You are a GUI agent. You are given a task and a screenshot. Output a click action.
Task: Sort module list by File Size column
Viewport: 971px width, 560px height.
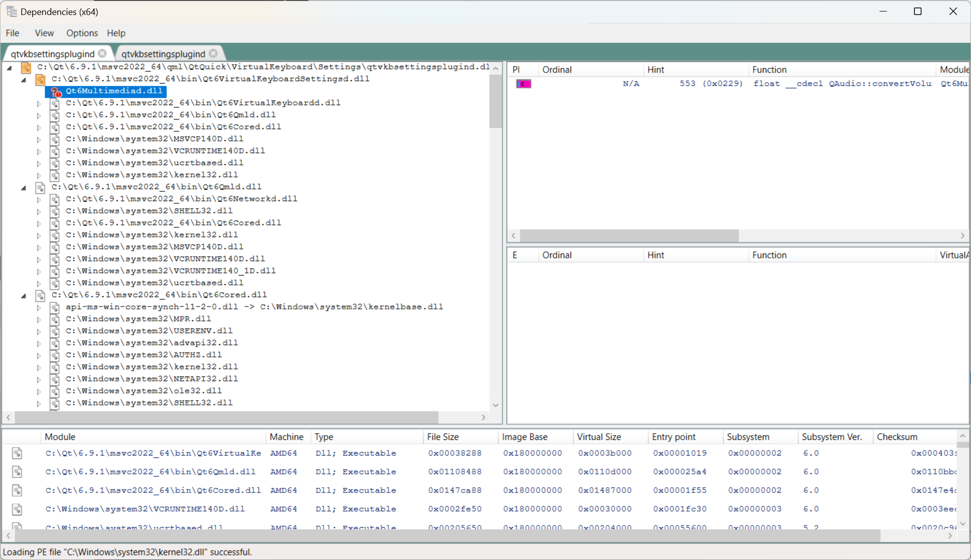click(460, 436)
